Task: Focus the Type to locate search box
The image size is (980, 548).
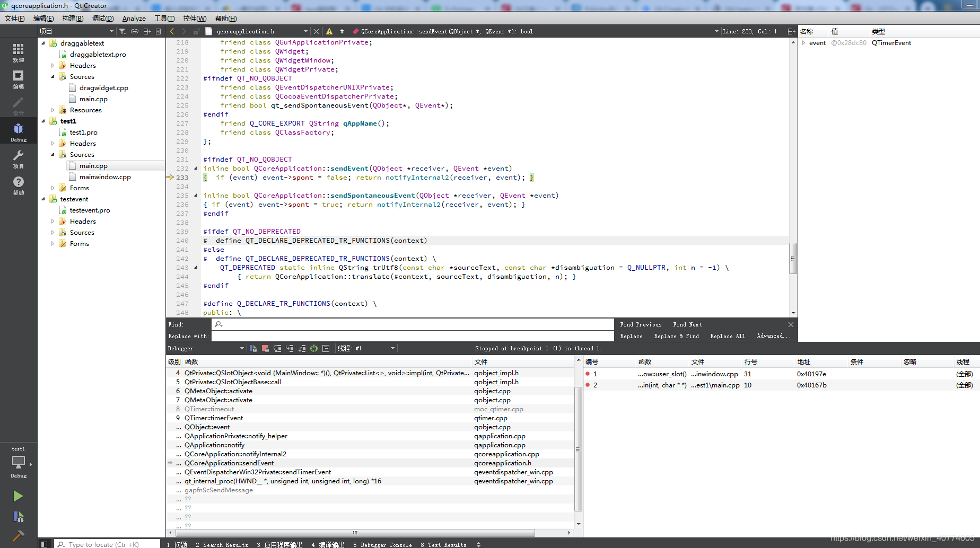Action: (x=108, y=544)
